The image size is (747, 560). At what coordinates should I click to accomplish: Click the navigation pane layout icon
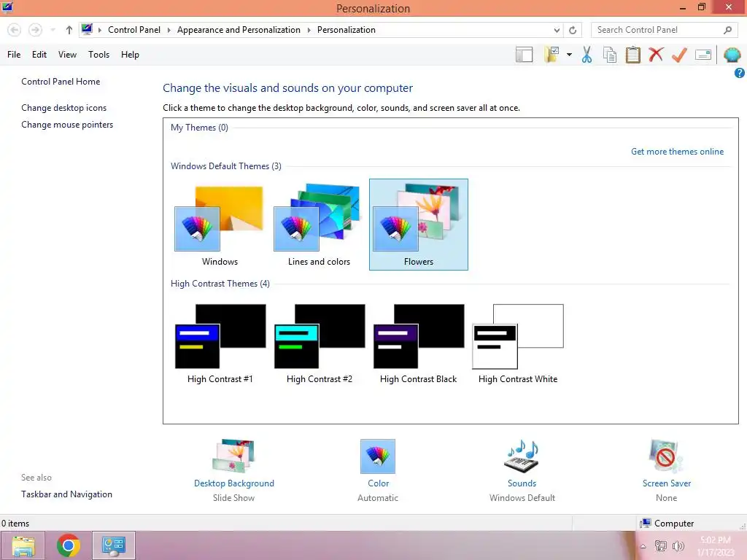(524, 55)
